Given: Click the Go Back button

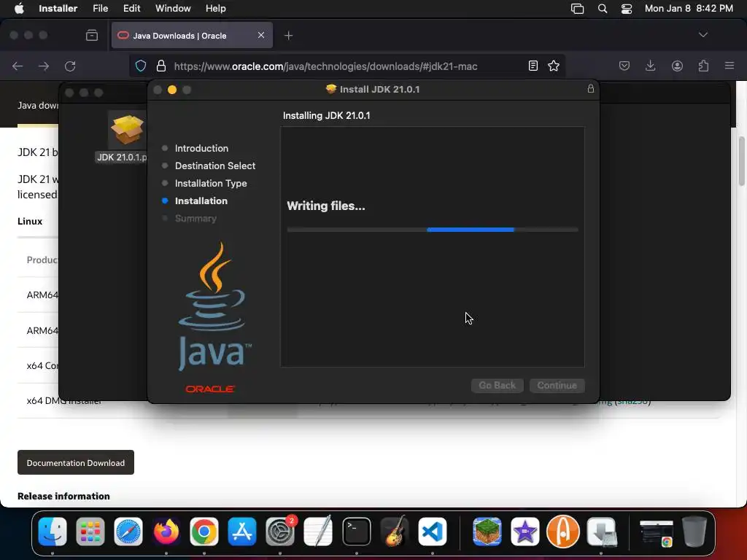Looking at the screenshot, I should click(x=498, y=385).
